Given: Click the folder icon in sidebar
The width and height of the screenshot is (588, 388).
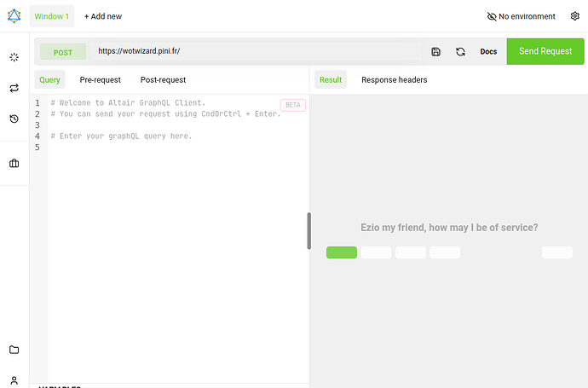Looking at the screenshot, I should point(14,350).
